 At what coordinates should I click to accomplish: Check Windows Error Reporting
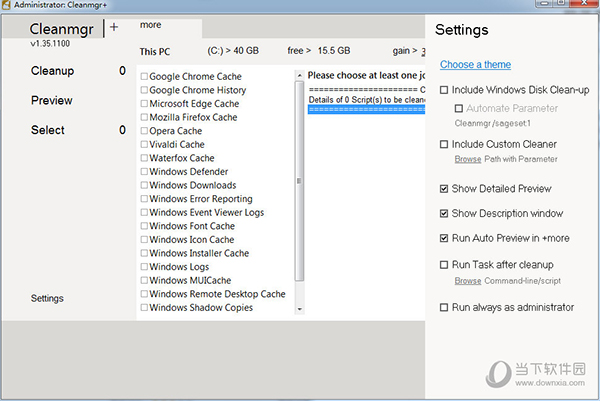144,199
